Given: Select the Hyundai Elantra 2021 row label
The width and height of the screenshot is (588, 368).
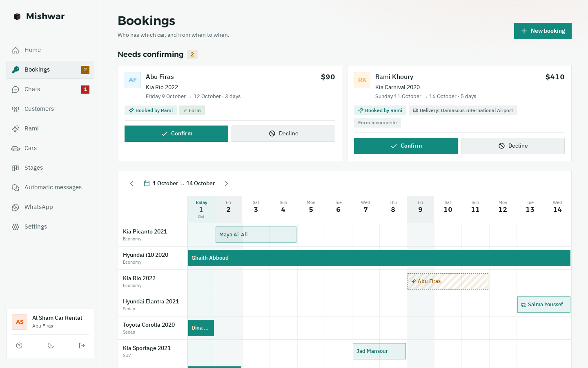Looking at the screenshot, I should [x=153, y=305].
